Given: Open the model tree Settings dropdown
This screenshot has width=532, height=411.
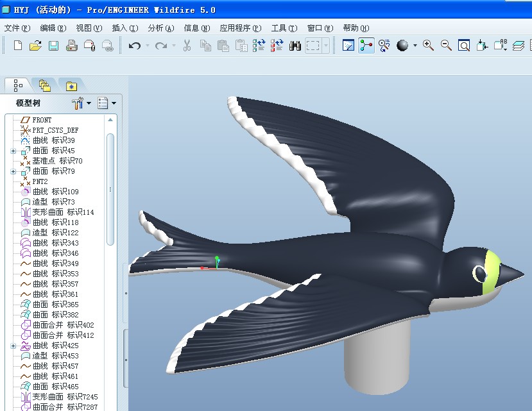Looking at the screenshot, I should (x=82, y=103).
